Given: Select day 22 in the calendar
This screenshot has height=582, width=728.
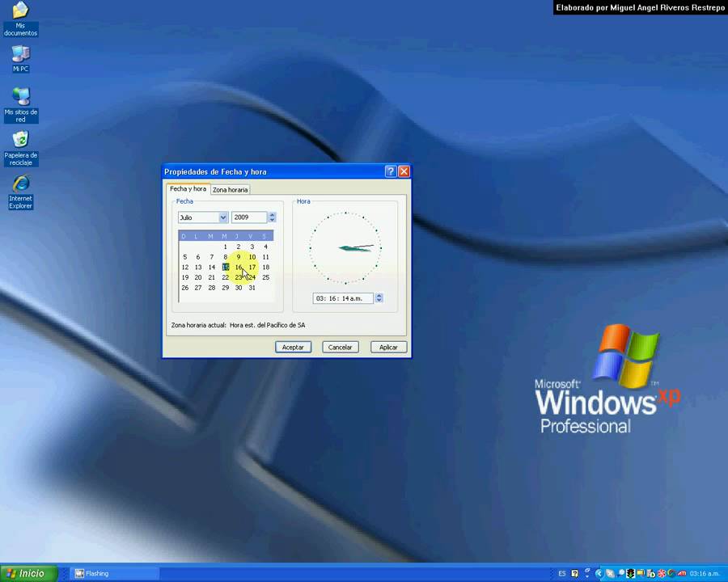Looking at the screenshot, I should point(225,277).
